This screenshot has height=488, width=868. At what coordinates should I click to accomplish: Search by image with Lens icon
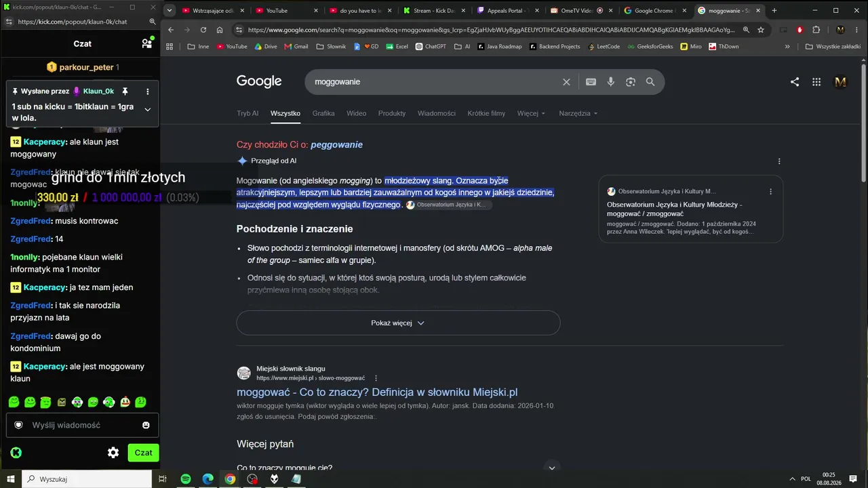631,82
